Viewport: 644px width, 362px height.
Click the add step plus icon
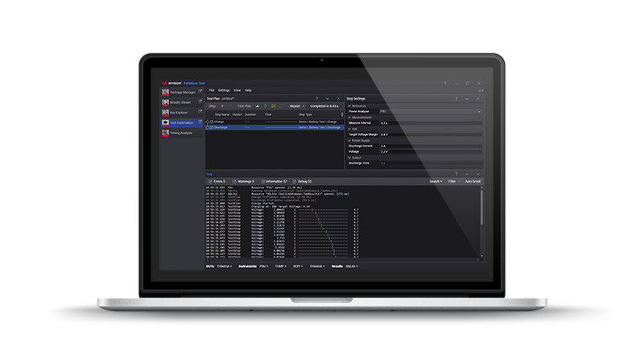point(221,105)
